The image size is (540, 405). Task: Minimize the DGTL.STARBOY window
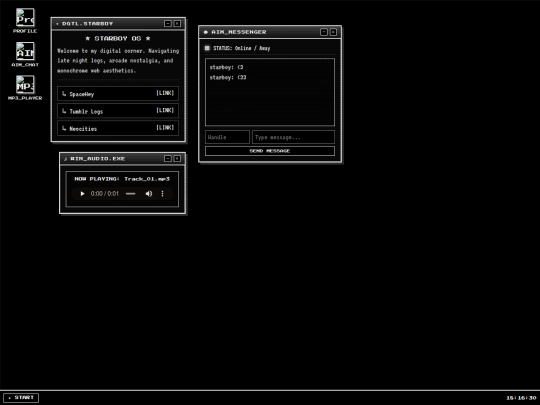pyautogui.click(x=168, y=23)
